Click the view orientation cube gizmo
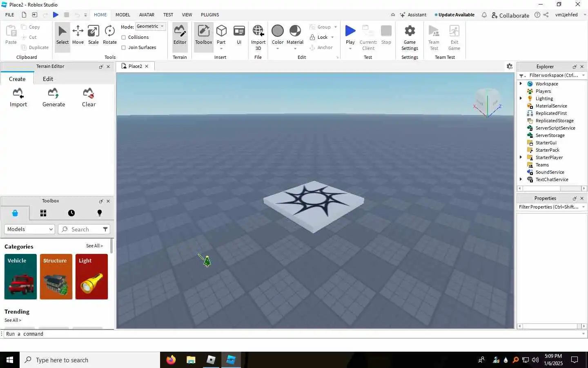Screen dimensions: 588x368 click(x=487, y=102)
